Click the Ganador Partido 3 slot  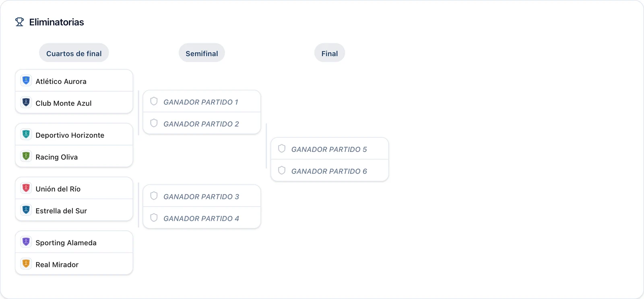202,196
